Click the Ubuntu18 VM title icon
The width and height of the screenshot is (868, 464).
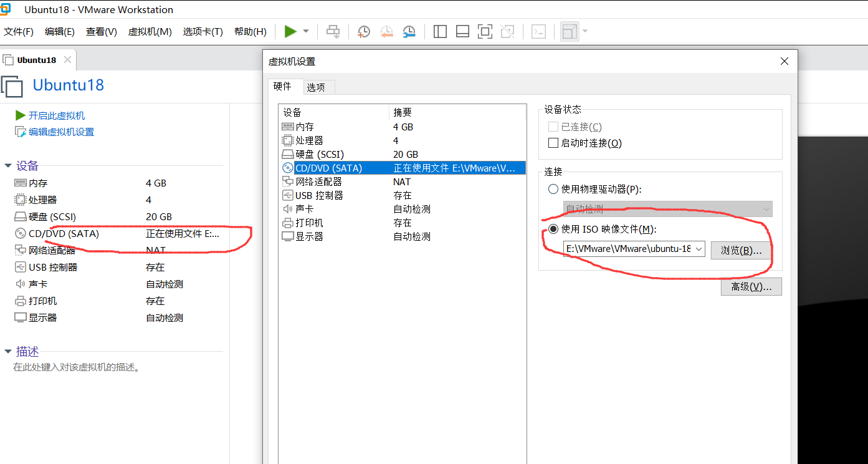tap(12, 87)
